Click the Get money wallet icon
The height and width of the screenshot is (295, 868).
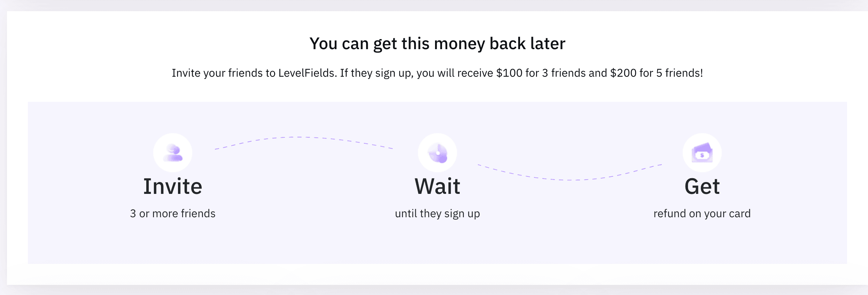(702, 153)
